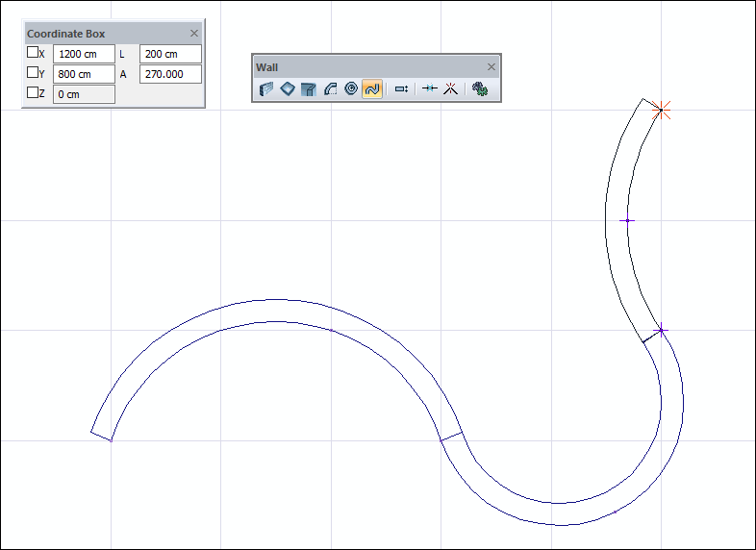Select the wall split icon
This screenshot has height=550, width=756.
coord(430,89)
